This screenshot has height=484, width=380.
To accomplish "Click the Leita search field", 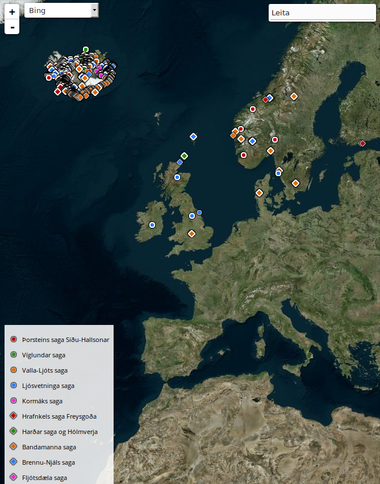I will coord(322,13).
